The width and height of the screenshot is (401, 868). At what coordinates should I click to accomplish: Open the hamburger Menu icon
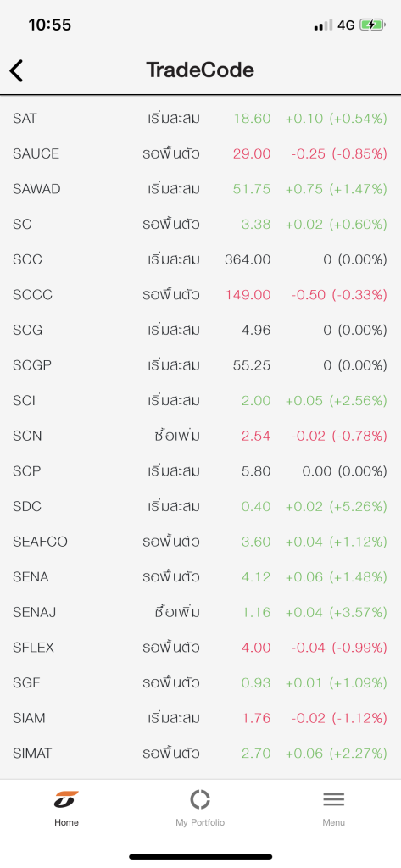[333, 799]
